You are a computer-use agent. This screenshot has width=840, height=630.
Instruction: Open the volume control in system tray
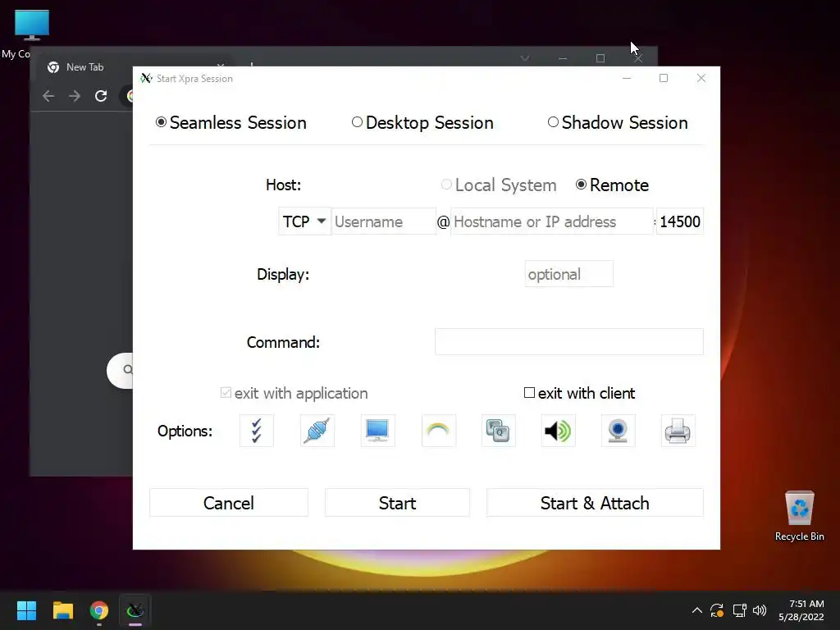click(760, 610)
